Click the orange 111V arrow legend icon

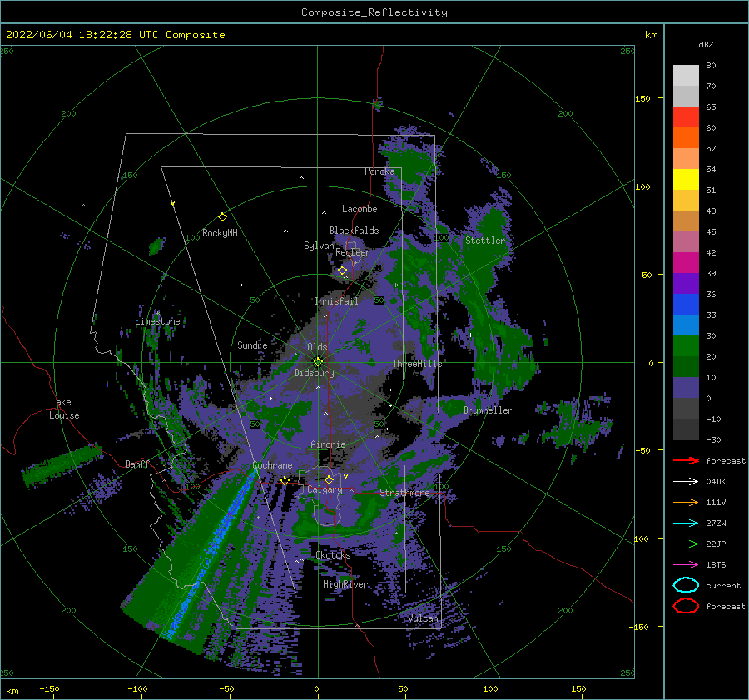point(686,502)
